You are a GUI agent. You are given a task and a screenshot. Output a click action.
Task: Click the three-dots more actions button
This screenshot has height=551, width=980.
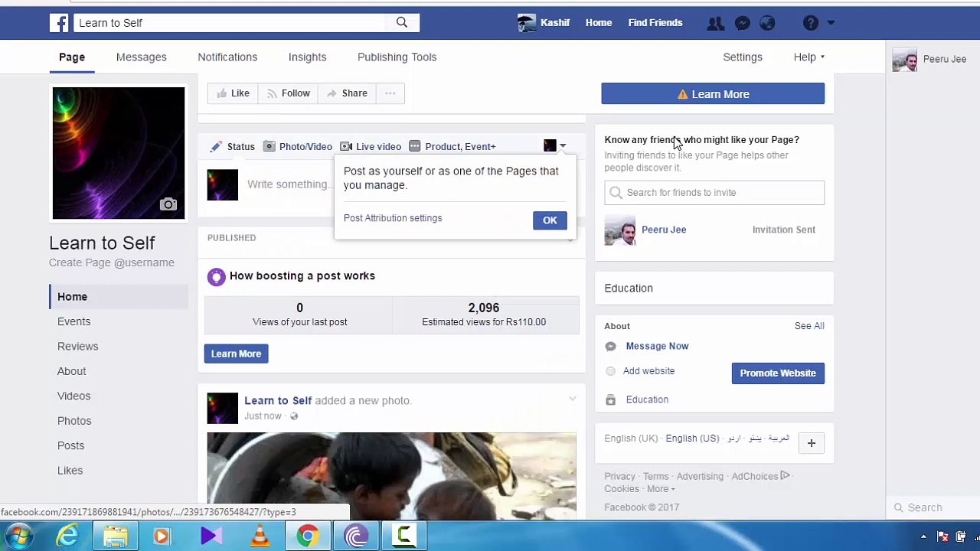[390, 93]
